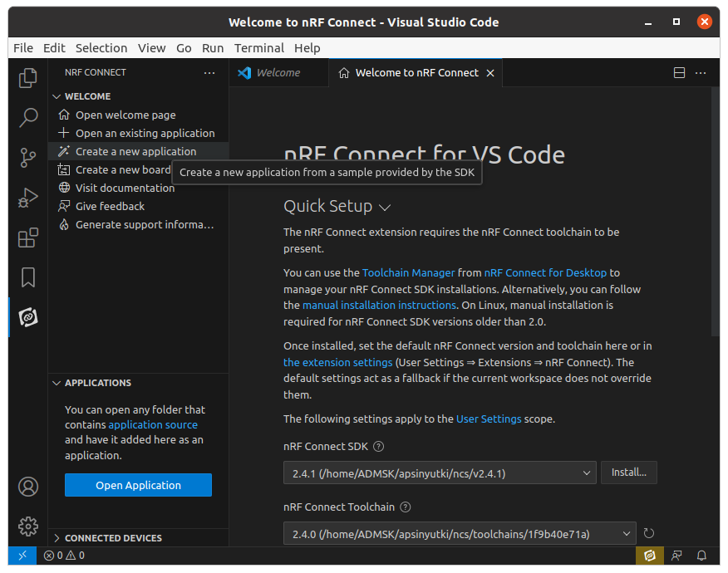
Task: Select Visit documentation entry
Action: [x=138, y=188]
